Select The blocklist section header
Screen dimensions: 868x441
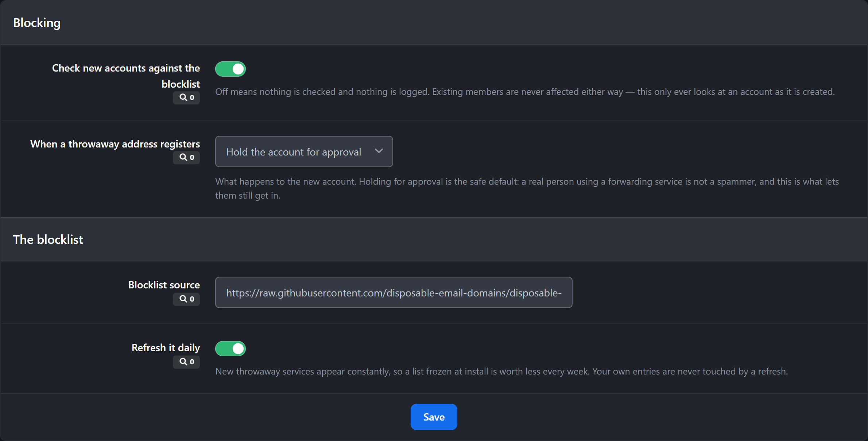(48, 239)
